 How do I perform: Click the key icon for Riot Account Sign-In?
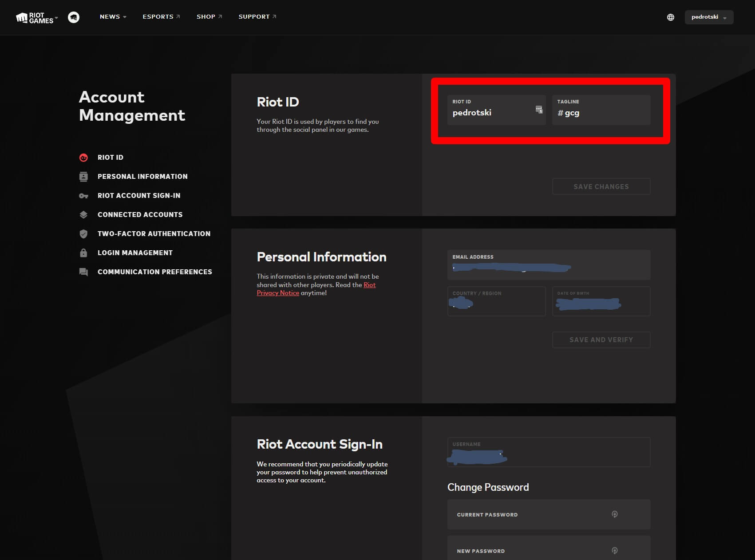click(x=83, y=196)
